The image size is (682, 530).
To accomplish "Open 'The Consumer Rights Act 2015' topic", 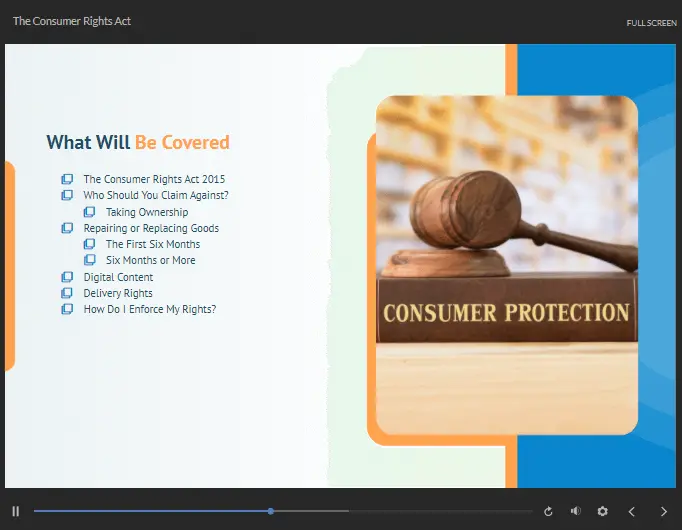I will pos(153,179).
